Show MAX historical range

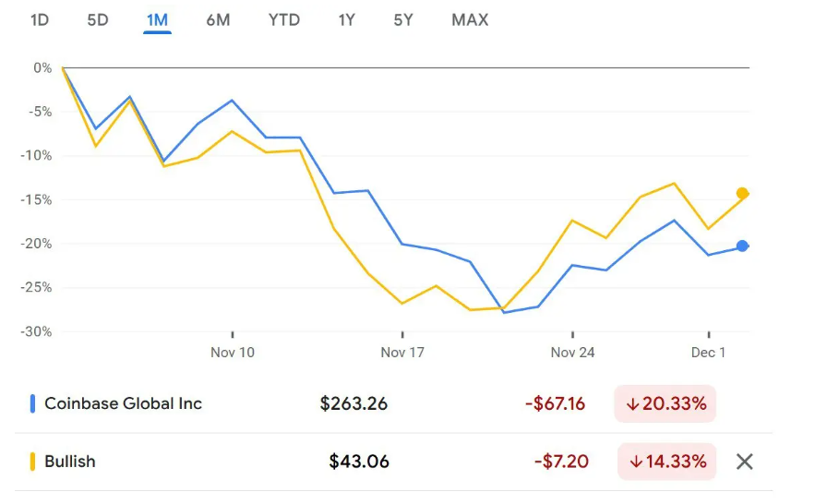(470, 19)
